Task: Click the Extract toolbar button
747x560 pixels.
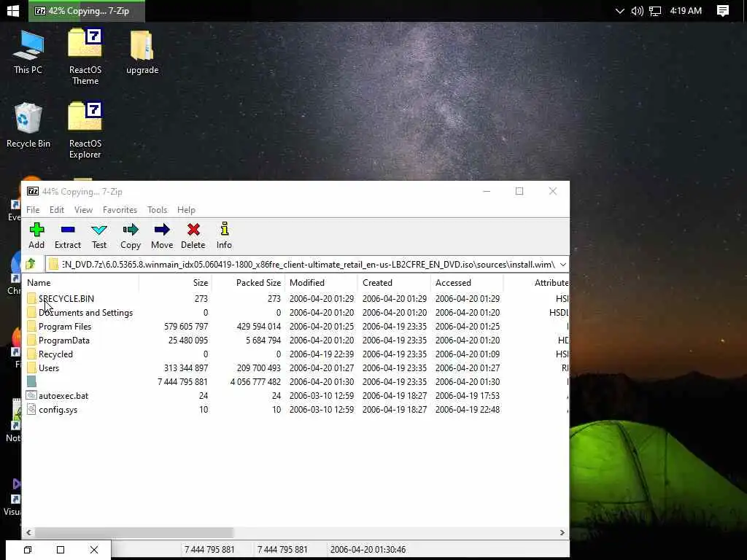Action: point(68,236)
